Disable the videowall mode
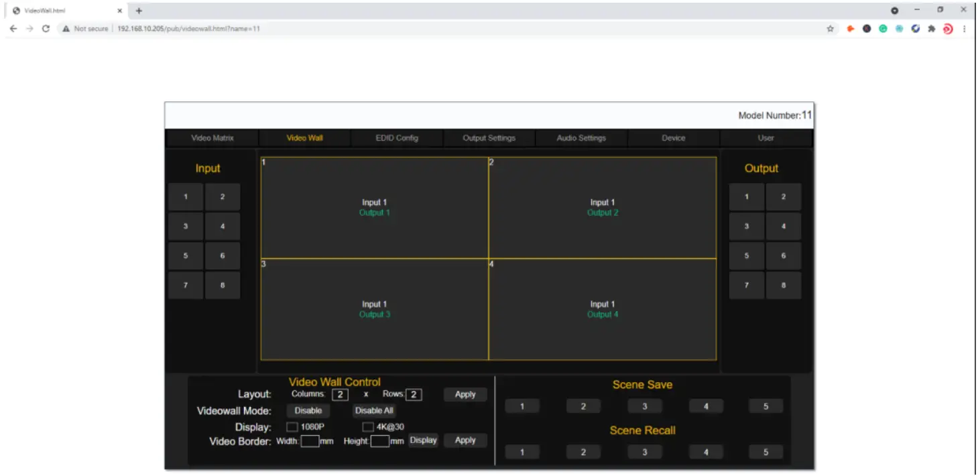Image resolution: width=980 pixels, height=476 pixels. [x=308, y=410]
